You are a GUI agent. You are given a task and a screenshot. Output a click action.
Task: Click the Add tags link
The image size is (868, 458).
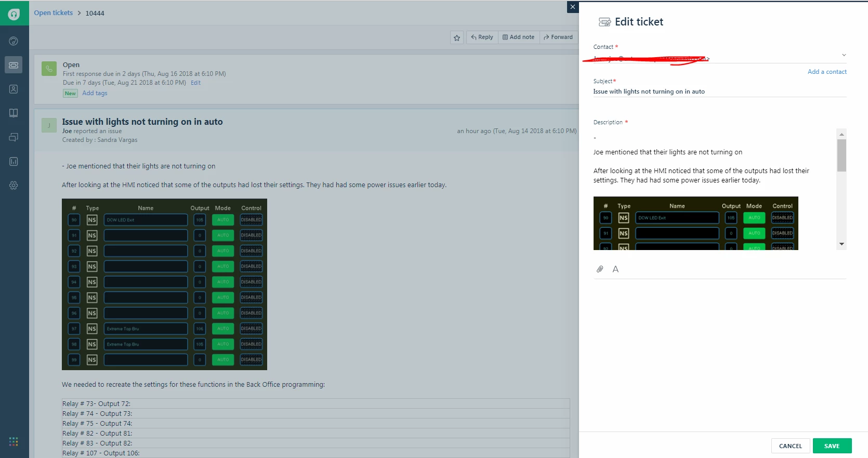click(x=95, y=93)
